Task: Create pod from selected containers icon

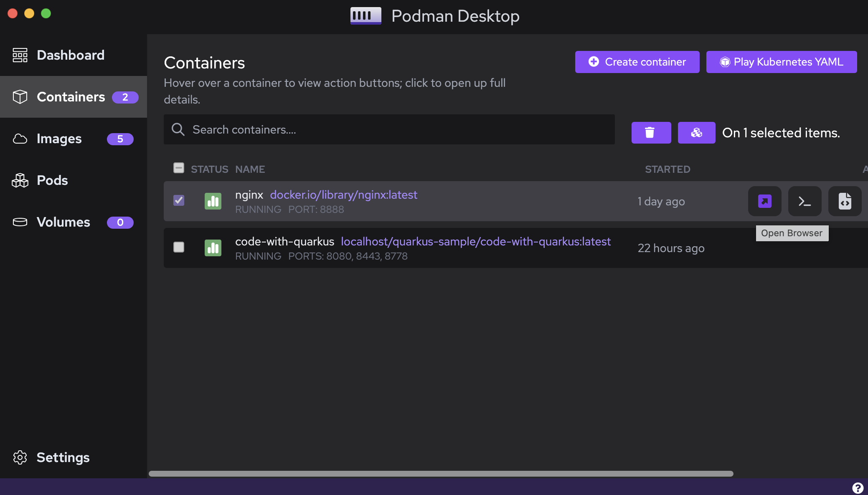Action: tap(696, 133)
